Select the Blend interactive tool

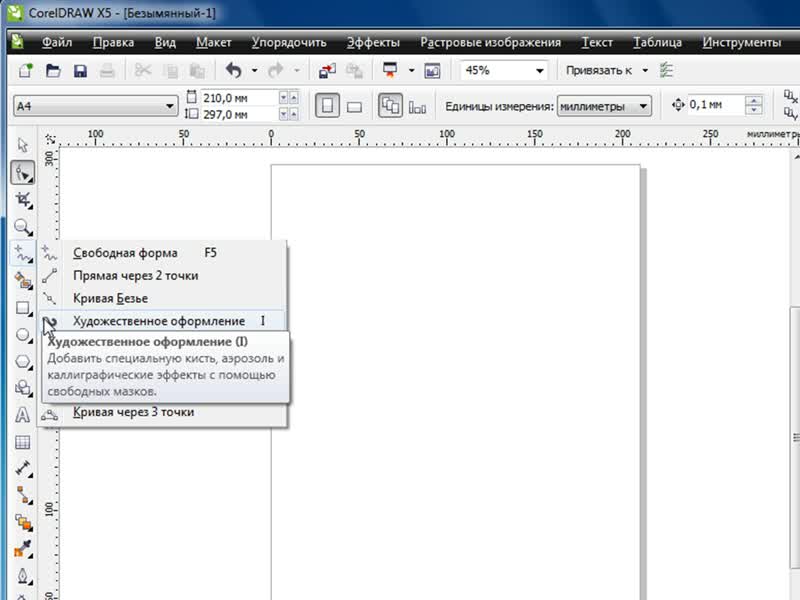tap(22, 522)
